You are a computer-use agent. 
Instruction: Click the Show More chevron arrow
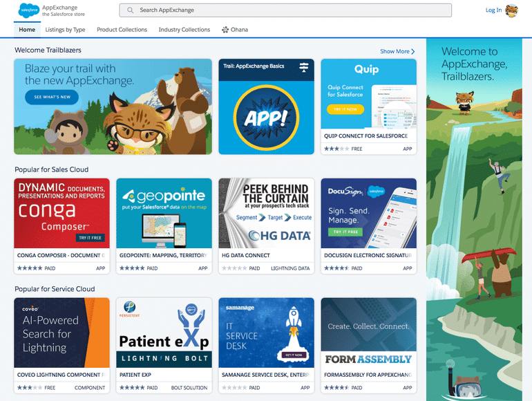[413, 51]
